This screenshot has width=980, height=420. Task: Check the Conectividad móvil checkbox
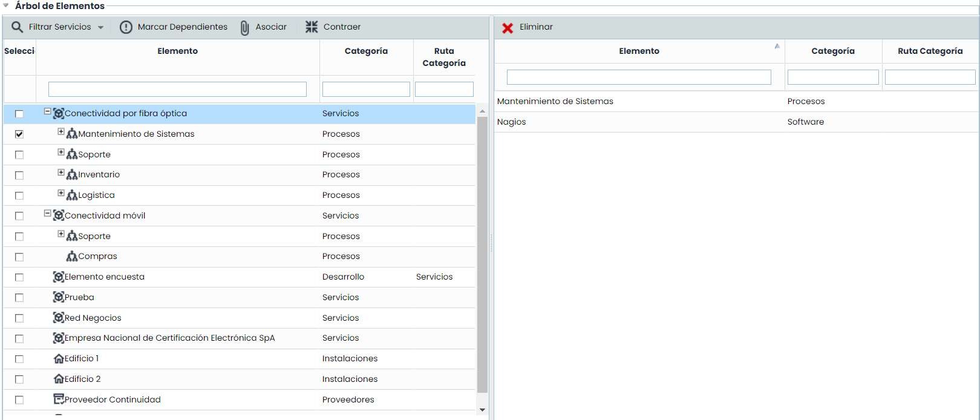pyautogui.click(x=19, y=216)
